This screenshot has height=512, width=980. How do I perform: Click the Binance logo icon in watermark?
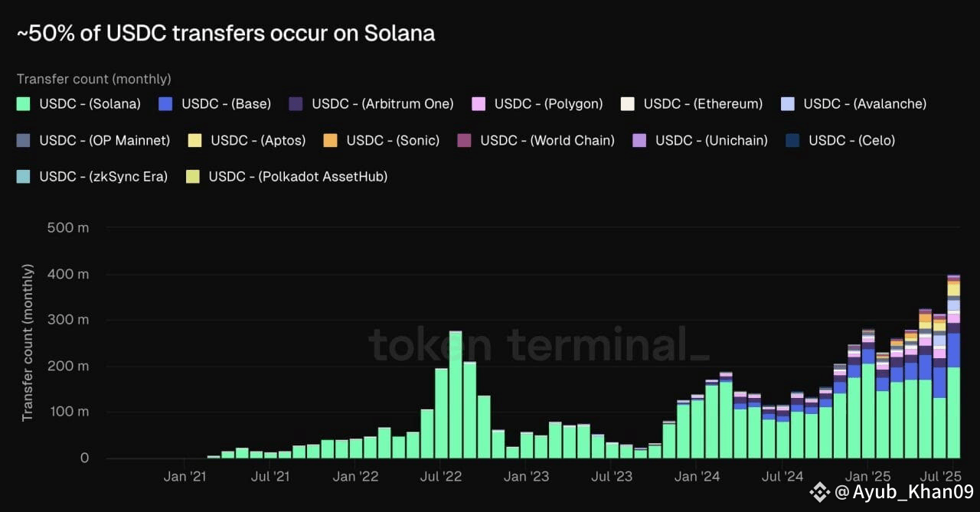(819, 492)
